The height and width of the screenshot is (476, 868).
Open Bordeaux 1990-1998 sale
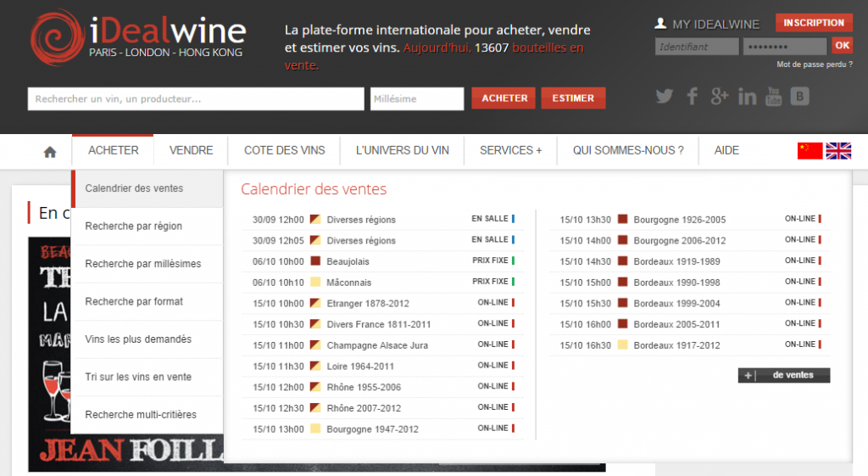[690, 282]
